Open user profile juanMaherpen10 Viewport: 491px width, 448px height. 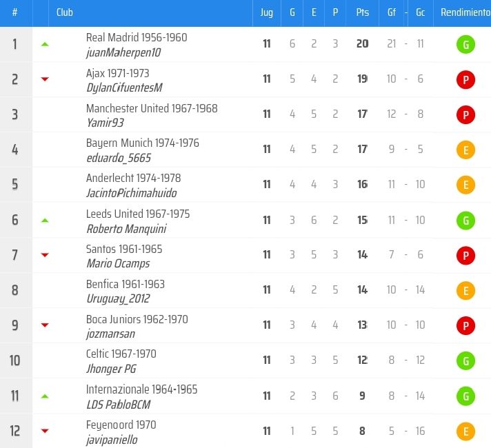pos(123,52)
